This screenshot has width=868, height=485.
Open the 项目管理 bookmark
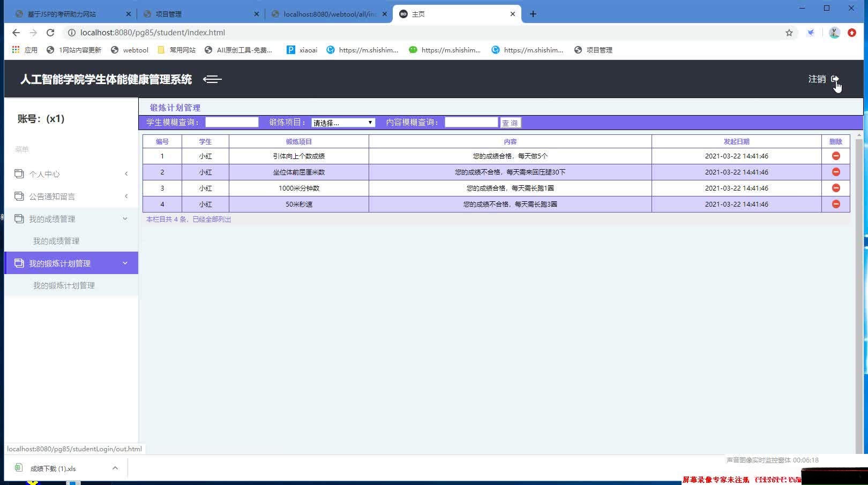[x=593, y=50]
